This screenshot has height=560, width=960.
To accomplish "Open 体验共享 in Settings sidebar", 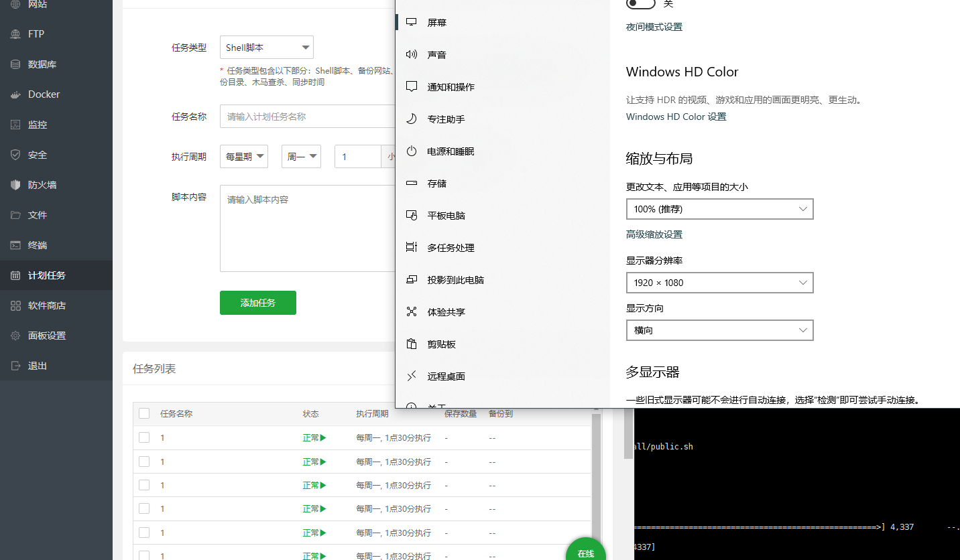I will pyautogui.click(x=446, y=312).
